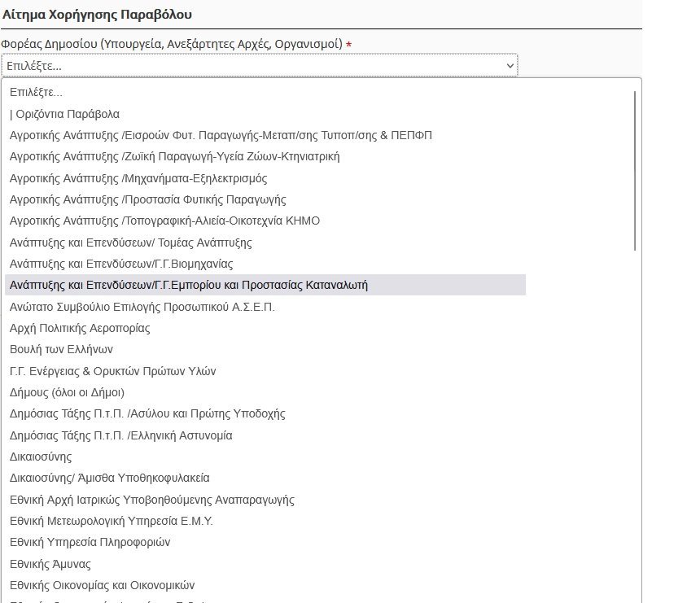Select Εθνική Μετεωρολογική Υπηρεσία Ε.Μ.Υ.
700x603 pixels.
pos(112,521)
